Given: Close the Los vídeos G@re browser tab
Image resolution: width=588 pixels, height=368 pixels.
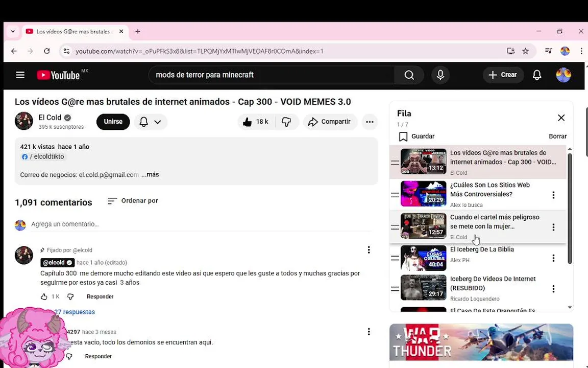Looking at the screenshot, I should pyautogui.click(x=121, y=32).
